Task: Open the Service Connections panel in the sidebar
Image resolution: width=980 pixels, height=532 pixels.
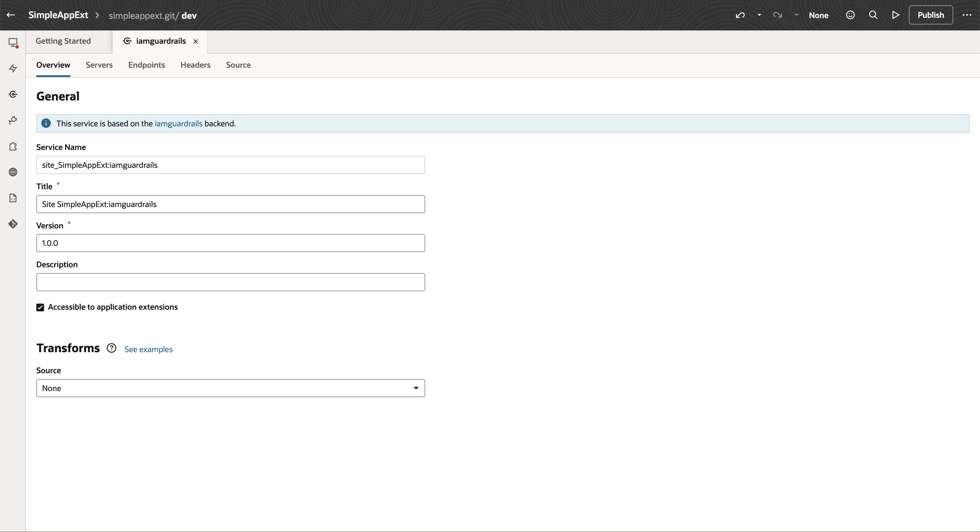Action: (x=13, y=94)
